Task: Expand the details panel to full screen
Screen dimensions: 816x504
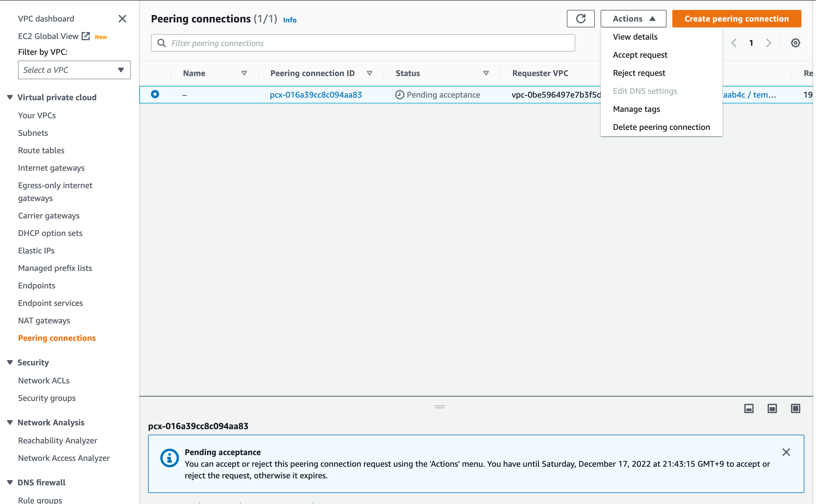Action: (795, 408)
